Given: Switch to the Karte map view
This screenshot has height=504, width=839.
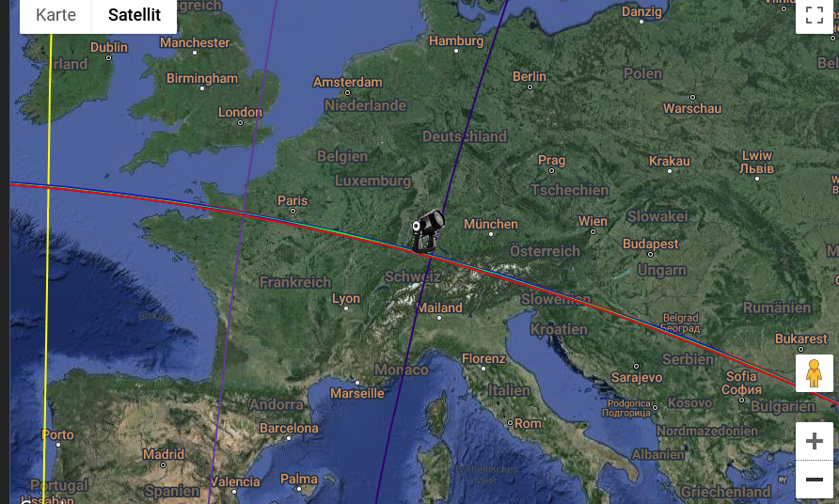Looking at the screenshot, I should (x=55, y=15).
